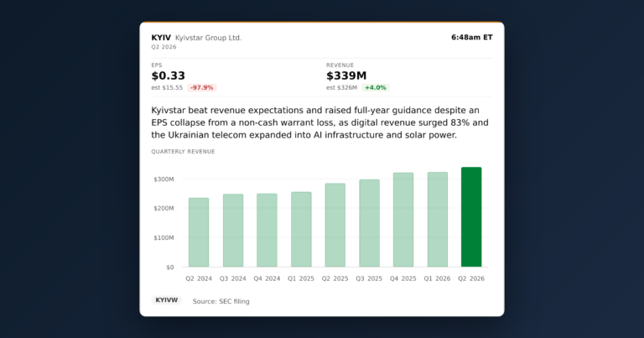Screen dimensions: 644x338
Task: Click the Q2 2026 period label under the ticker
Action: pos(164,47)
